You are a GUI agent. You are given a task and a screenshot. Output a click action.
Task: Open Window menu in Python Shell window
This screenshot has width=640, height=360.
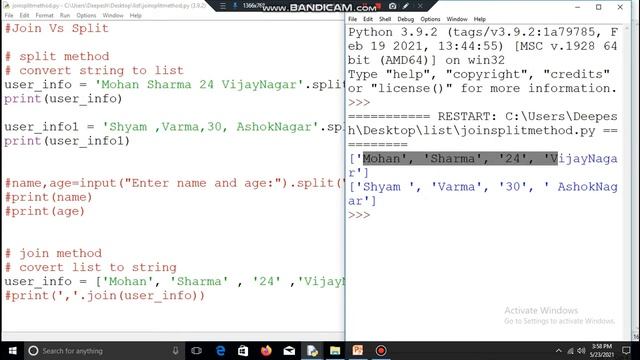point(457,19)
